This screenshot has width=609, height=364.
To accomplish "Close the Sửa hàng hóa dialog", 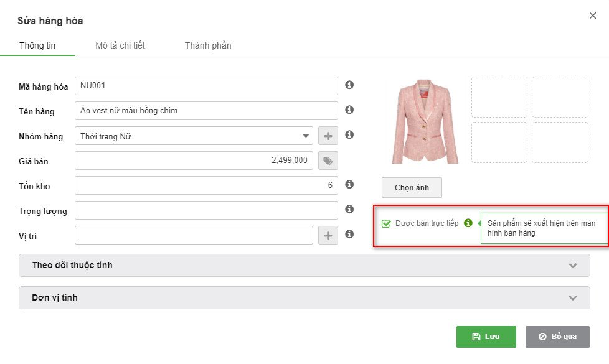I will (593, 16).
